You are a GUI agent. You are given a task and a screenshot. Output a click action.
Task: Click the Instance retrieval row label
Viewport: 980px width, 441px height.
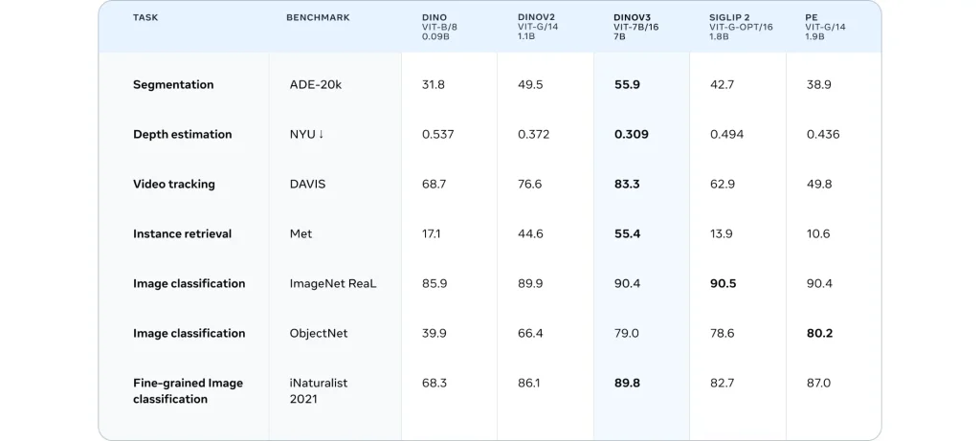[182, 234]
